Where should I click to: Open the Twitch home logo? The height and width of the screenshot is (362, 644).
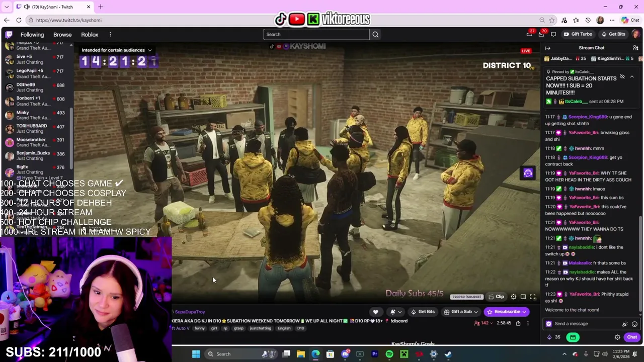(9, 34)
